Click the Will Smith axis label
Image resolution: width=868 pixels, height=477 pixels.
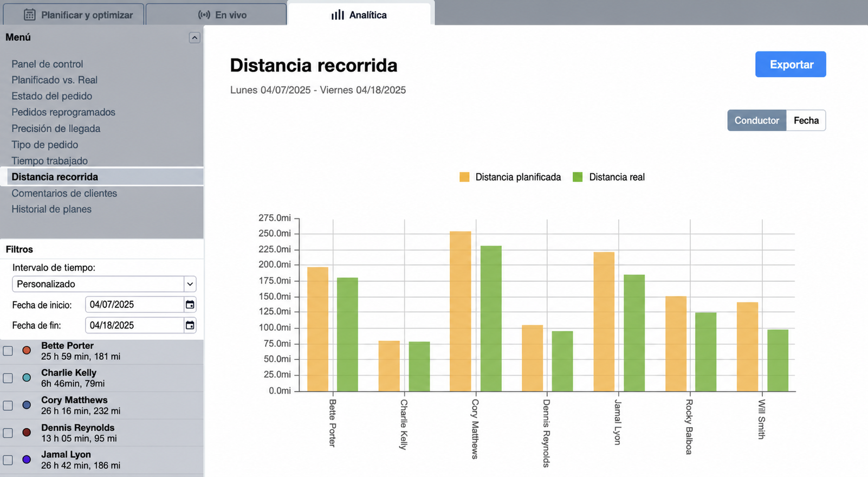coord(761,419)
